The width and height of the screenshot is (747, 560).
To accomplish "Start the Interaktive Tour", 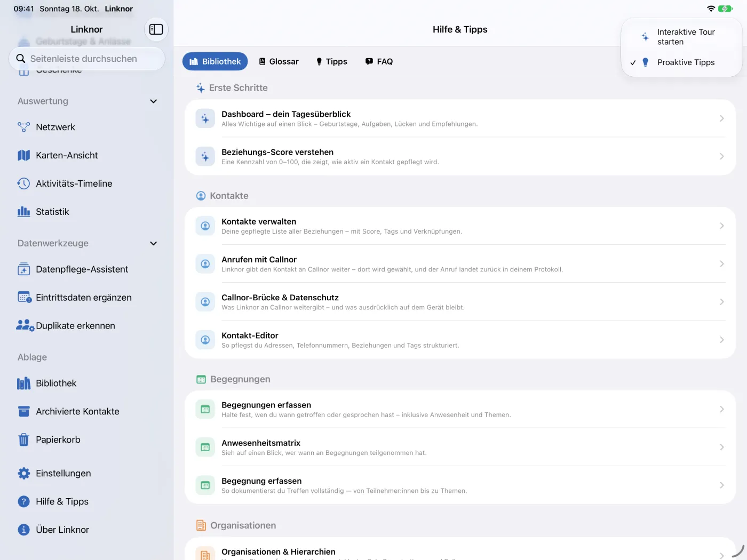I will 681,37.
